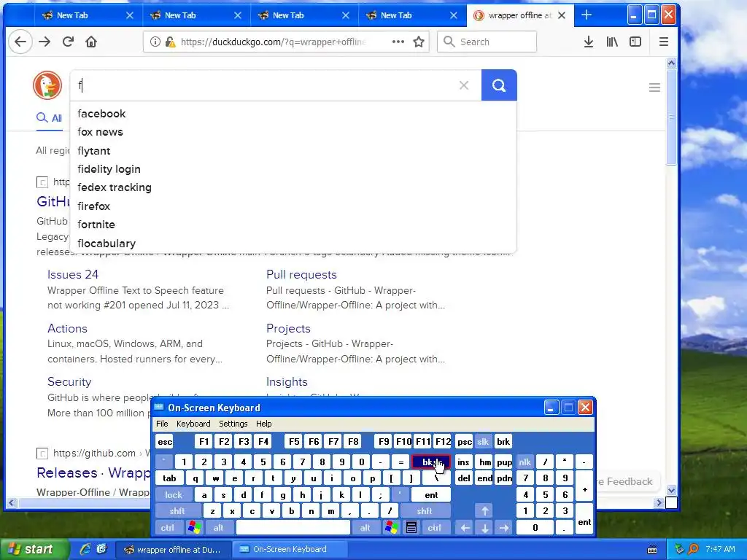Click the address bar URL
747x560 pixels.
[273, 42]
